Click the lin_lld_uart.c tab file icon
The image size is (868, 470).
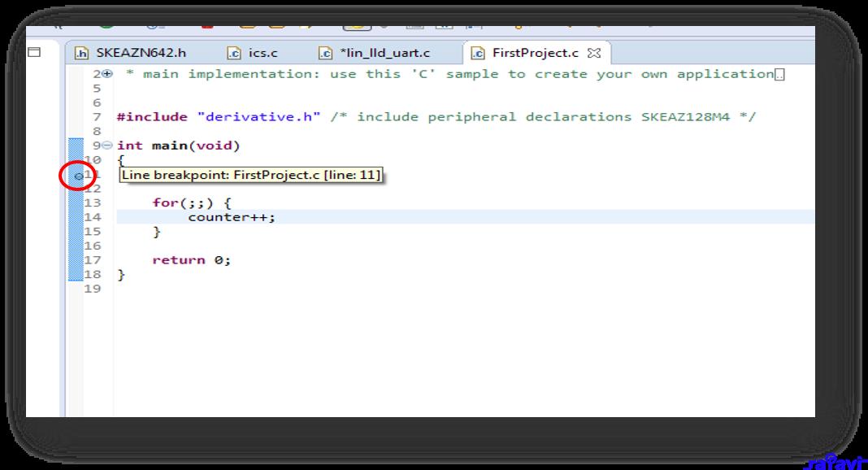click(x=326, y=54)
